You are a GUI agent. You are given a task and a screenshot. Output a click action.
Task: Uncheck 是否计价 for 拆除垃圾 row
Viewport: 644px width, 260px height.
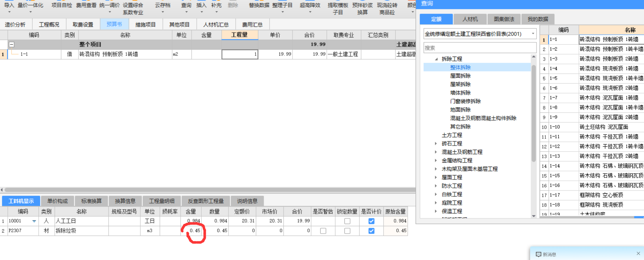(371, 231)
